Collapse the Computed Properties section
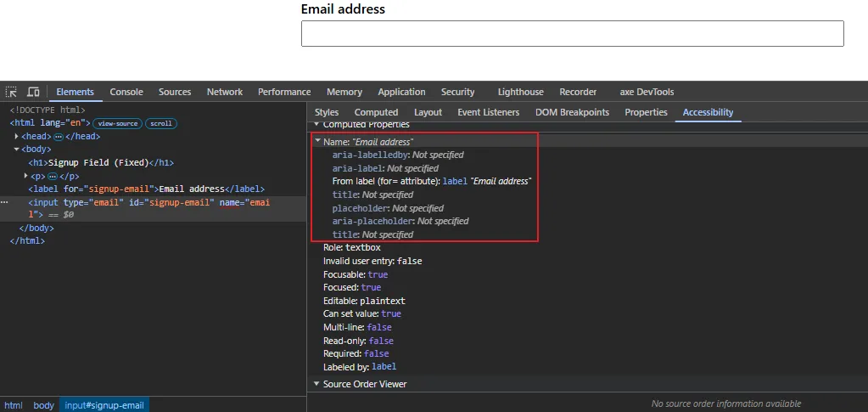 316,124
